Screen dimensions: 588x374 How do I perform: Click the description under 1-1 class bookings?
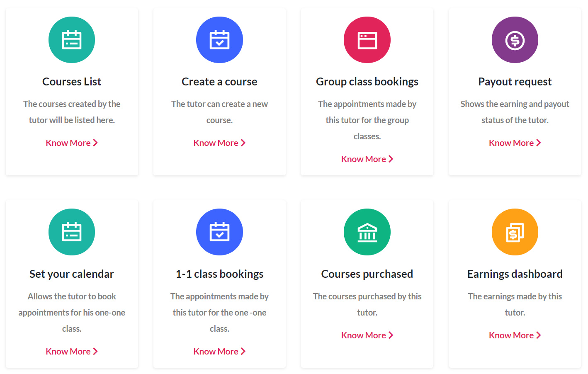[219, 313]
